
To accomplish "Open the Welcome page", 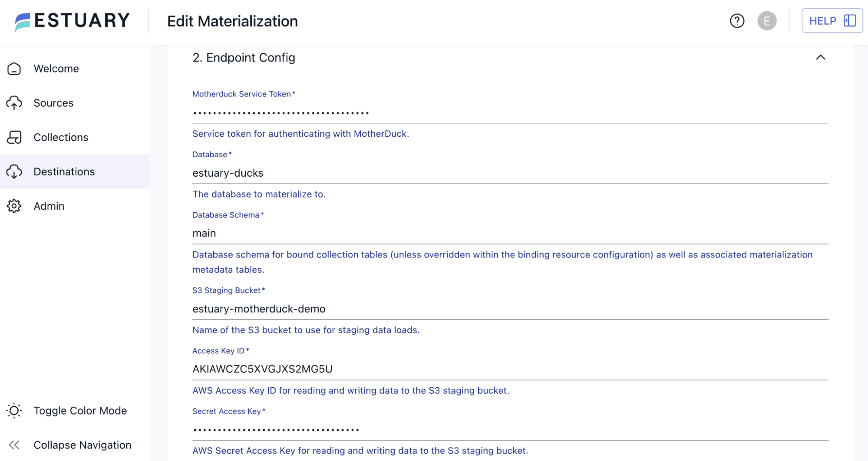I will coord(75,69).
